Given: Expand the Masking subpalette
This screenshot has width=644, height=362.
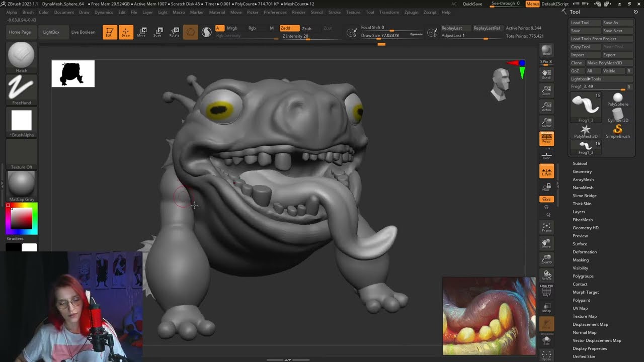Looking at the screenshot, I should [581, 260].
